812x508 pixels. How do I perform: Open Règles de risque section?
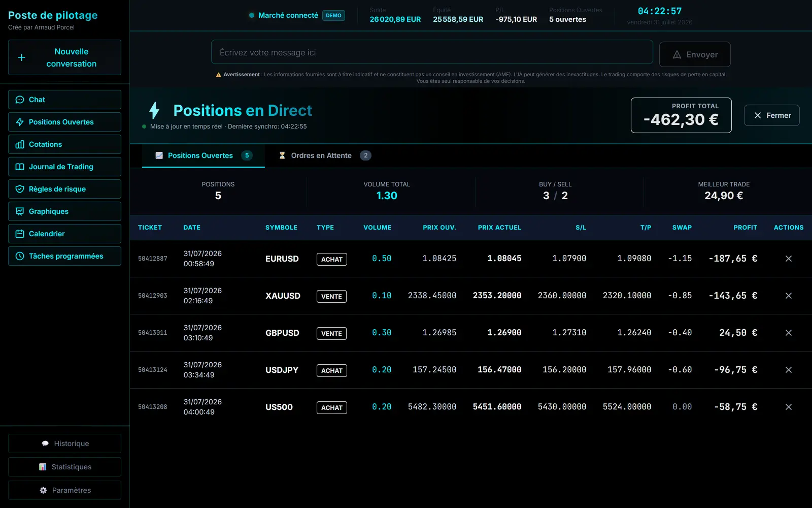(64, 189)
